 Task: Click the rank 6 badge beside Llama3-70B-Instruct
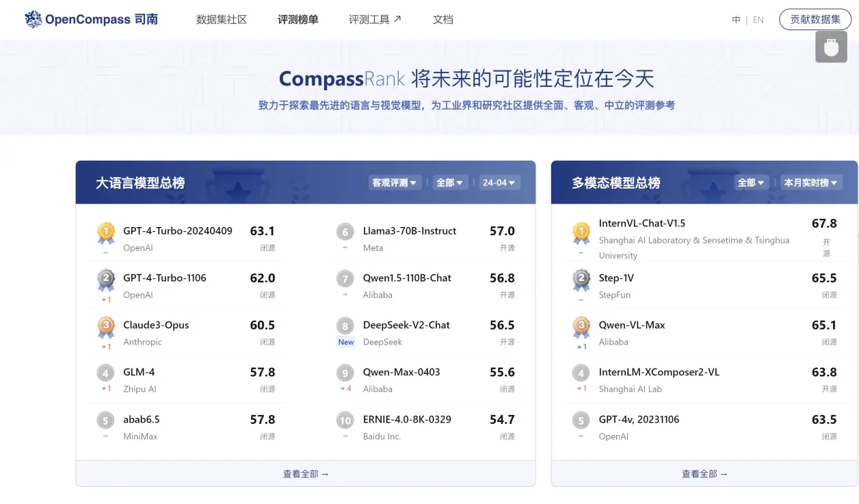click(345, 232)
